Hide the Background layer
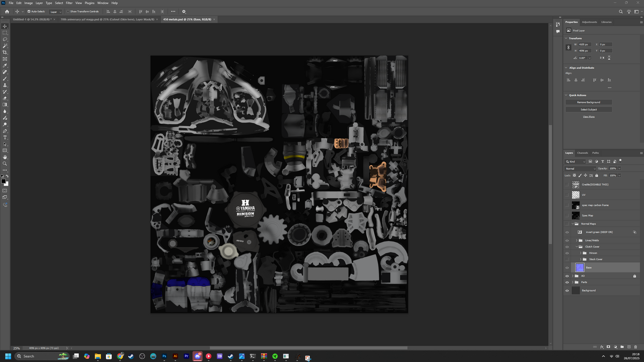The height and width of the screenshot is (362, 644). click(x=567, y=291)
